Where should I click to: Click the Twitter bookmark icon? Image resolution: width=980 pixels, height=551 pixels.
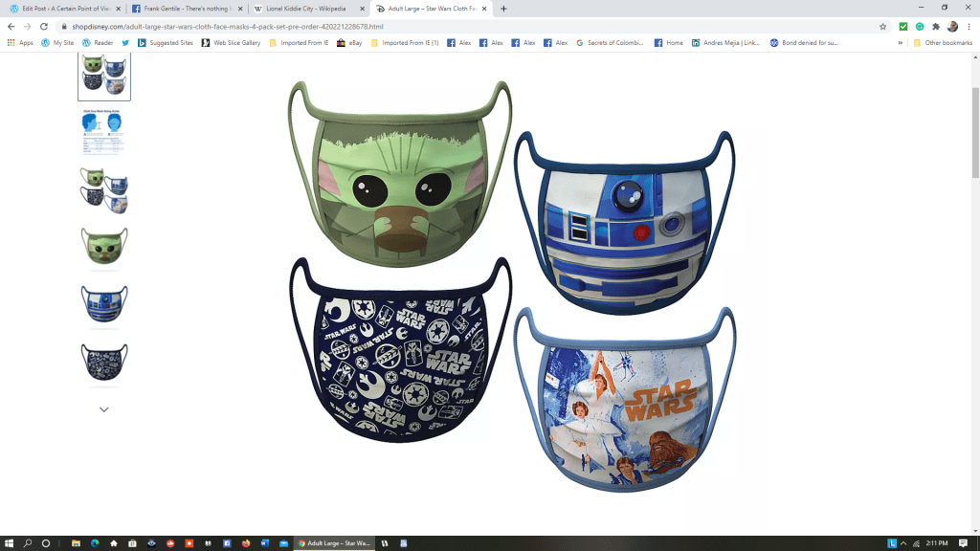click(125, 43)
